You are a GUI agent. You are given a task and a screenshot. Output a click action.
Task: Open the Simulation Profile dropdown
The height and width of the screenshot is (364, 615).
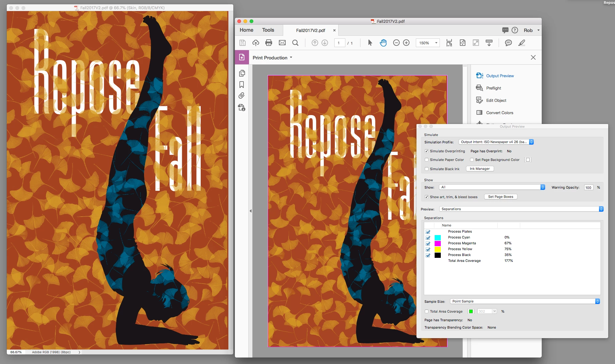coord(496,142)
